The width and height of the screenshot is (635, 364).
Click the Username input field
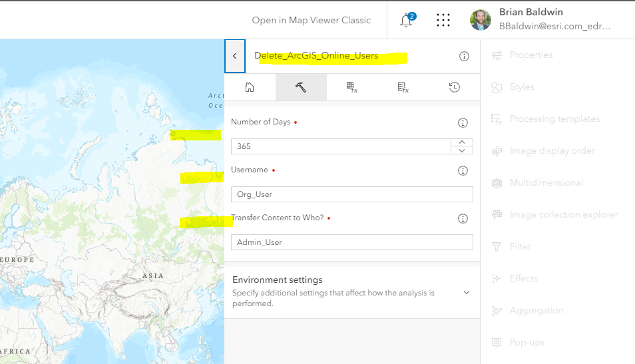point(352,194)
